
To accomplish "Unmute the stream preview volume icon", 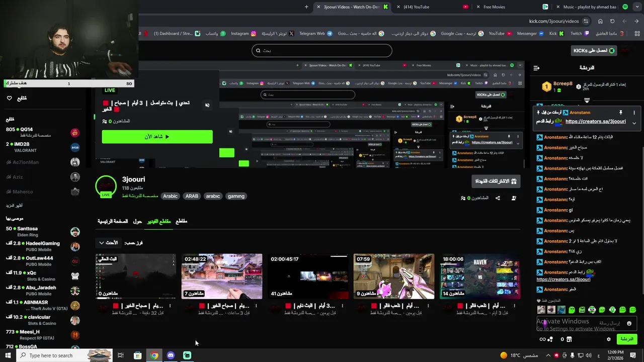I will pyautogui.click(x=207, y=105).
